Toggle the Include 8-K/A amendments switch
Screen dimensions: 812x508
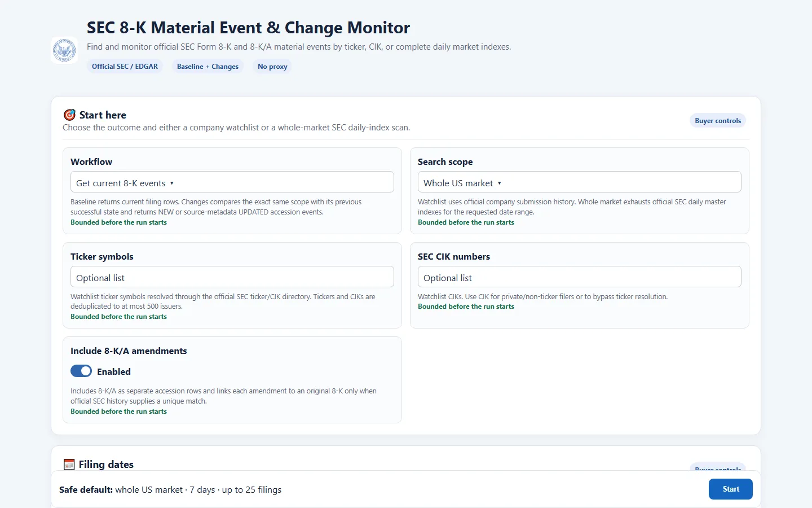(81, 371)
